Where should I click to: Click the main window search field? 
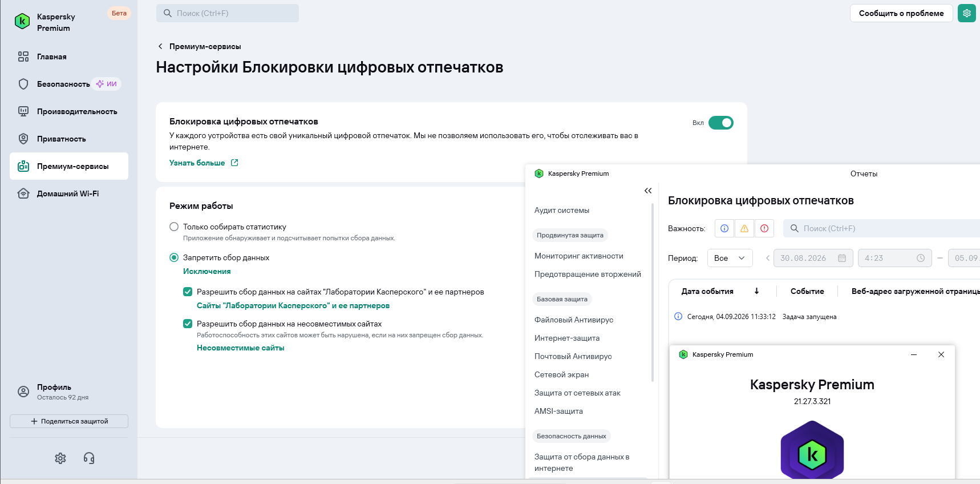228,13
